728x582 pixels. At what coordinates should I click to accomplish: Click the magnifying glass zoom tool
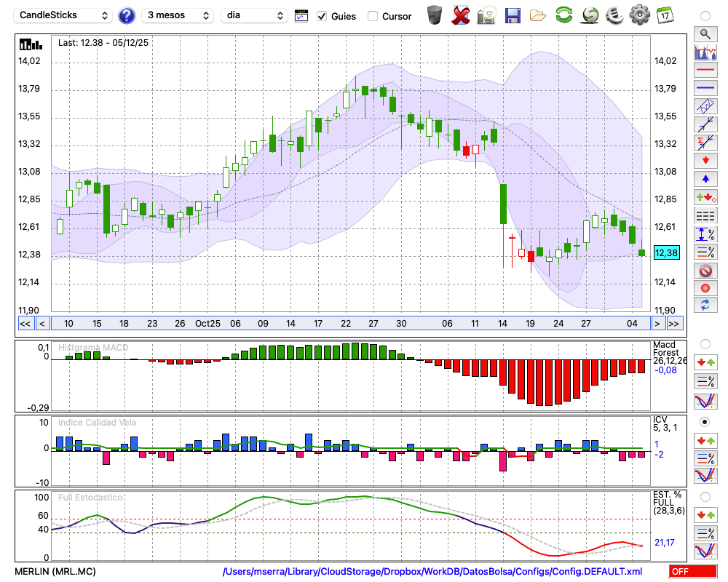[705, 34]
